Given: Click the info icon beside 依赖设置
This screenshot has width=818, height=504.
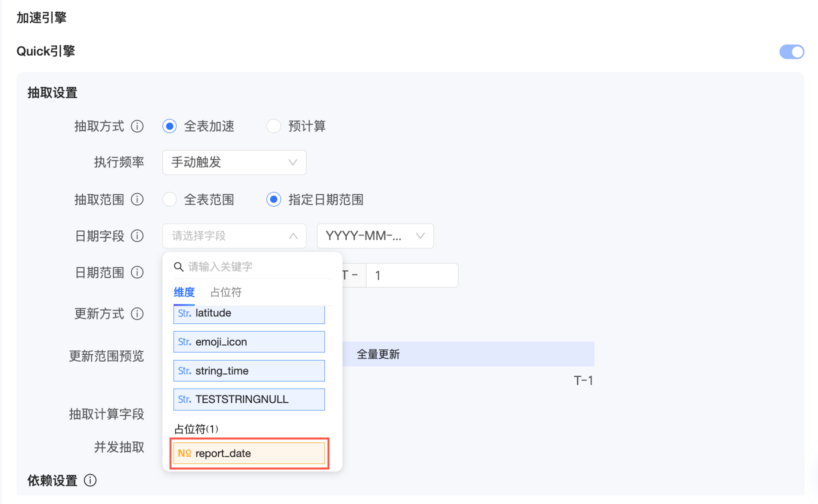Looking at the screenshot, I should click(x=90, y=480).
